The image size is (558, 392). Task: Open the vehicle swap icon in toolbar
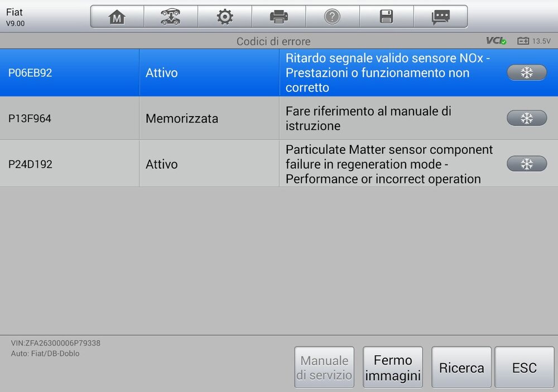tap(170, 17)
